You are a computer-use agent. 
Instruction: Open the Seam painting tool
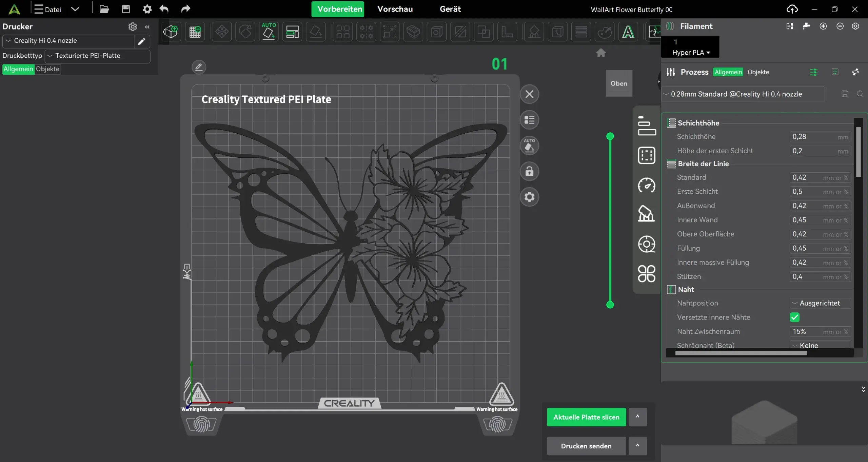click(558, 32)
